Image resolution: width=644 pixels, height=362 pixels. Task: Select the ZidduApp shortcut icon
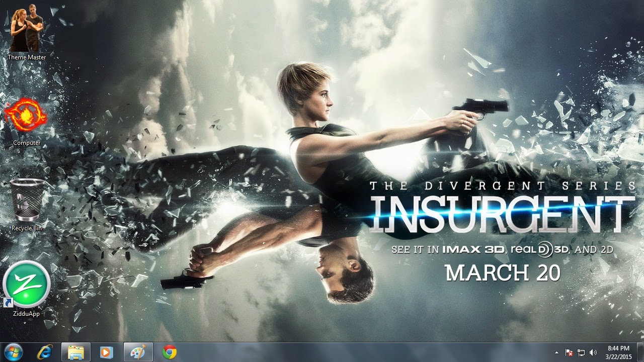tap(27, 289)
